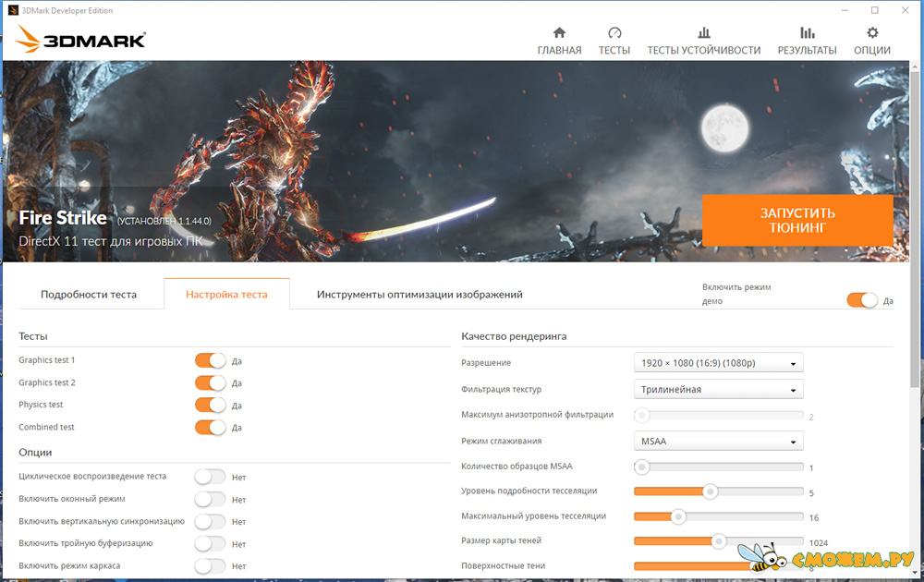Open the Разрешение dropdown
Screen dimensions: 924x582
[718, 363]
